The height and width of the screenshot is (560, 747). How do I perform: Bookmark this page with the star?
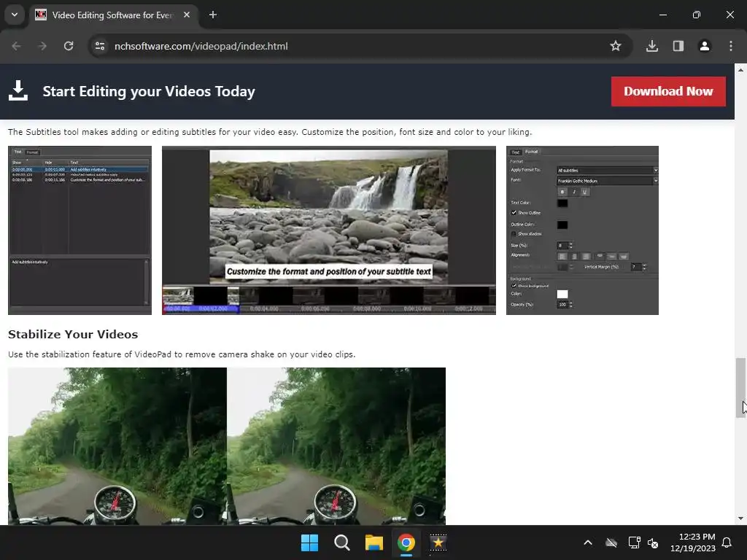(616, 46)
